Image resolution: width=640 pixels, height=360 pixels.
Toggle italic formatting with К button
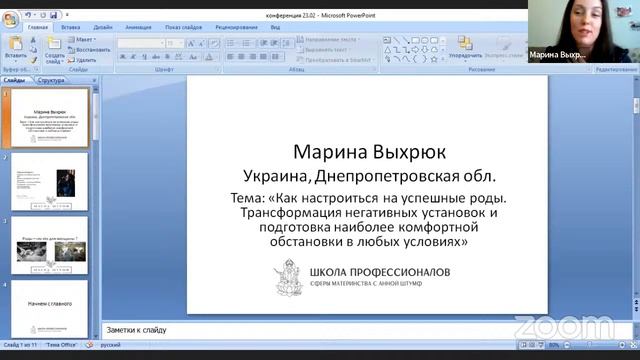(133, 57)
